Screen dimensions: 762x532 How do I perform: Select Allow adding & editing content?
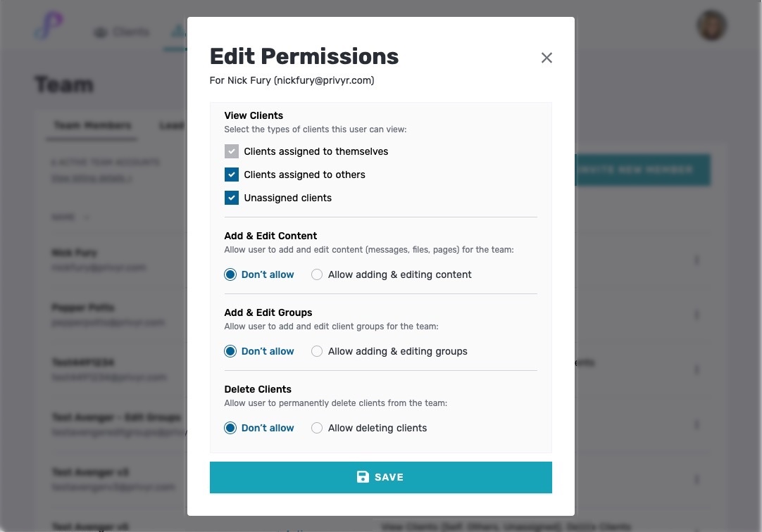click(x=317, y=274)
